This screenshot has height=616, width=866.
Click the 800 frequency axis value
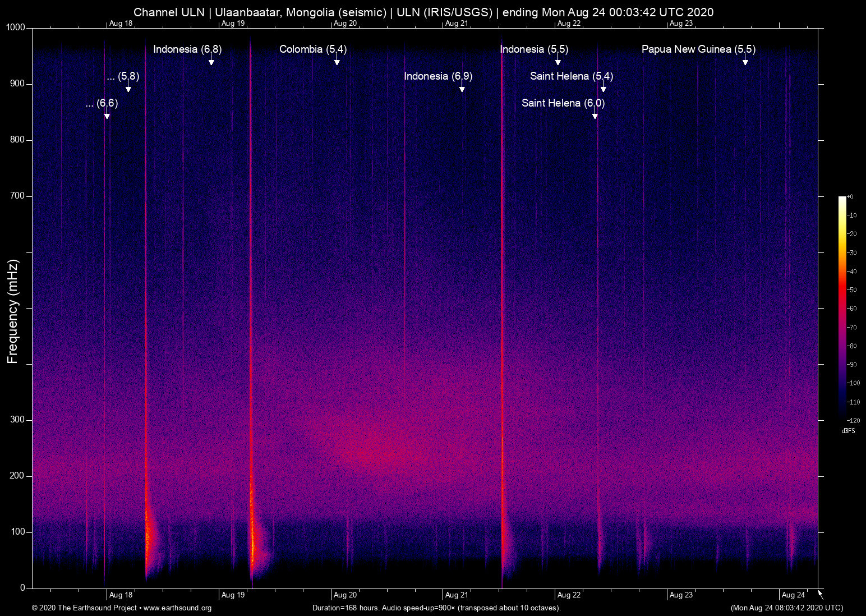(x=17, y=140)
